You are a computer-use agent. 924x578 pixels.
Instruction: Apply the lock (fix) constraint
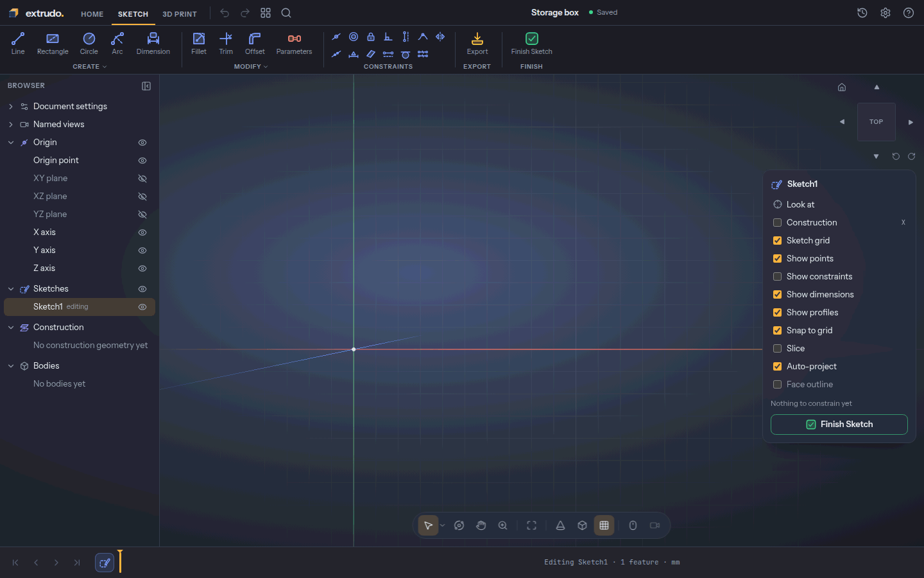coord(371,37)
